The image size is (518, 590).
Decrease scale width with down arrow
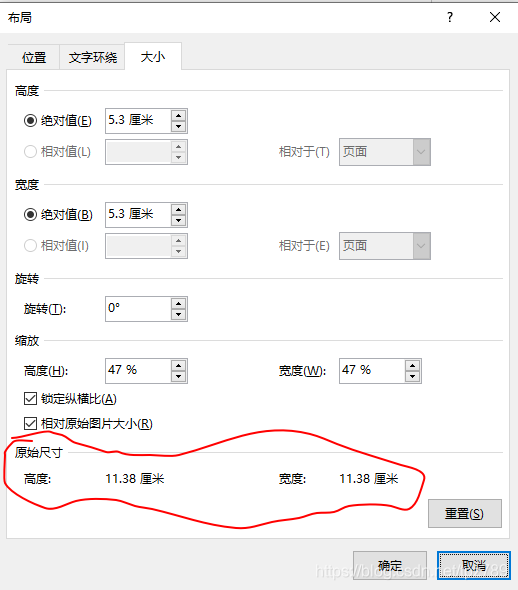(x=413, y=377)
